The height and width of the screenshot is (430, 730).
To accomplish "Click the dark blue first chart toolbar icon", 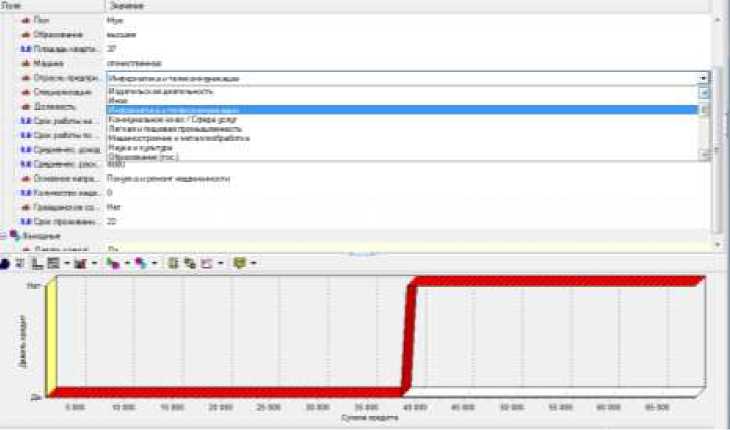I will tap(4, 263).
